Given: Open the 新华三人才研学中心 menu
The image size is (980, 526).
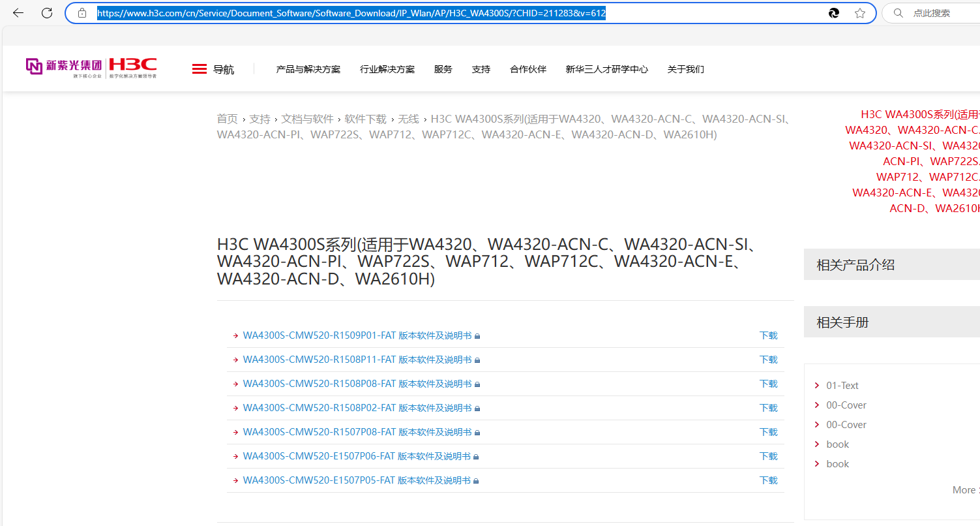Looking at the screenshot, I should (607, 69).
